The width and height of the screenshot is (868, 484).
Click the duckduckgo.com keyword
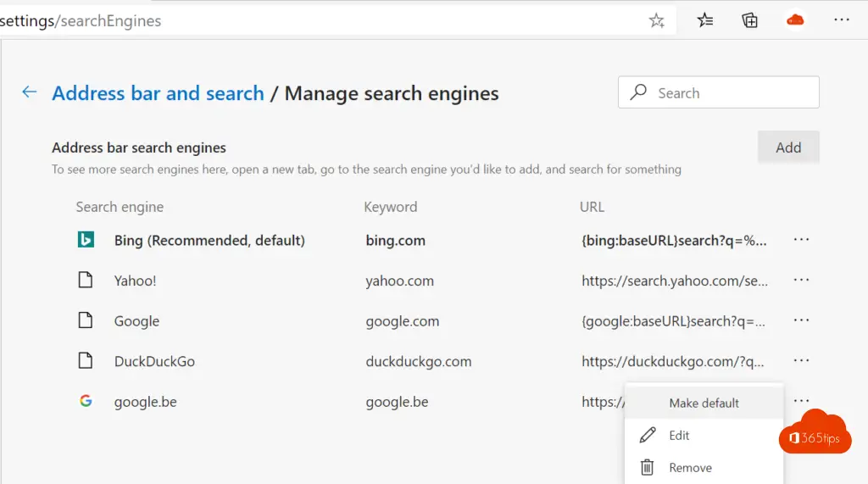pos(419,362)
